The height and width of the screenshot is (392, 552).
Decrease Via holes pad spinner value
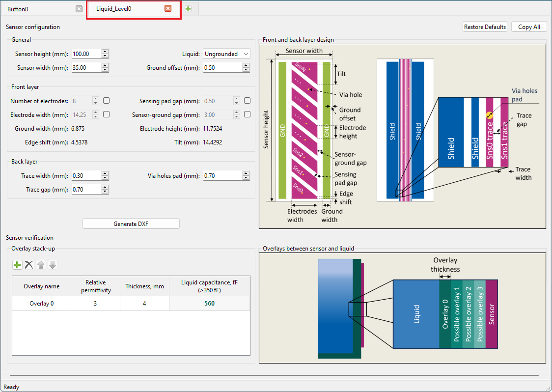pos(246,178)
